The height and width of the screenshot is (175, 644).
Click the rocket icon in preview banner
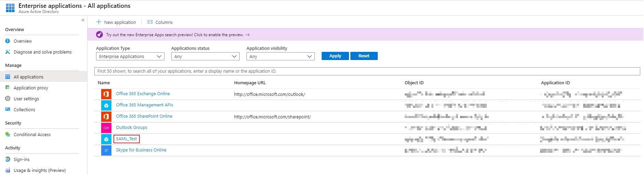point(99,34)
